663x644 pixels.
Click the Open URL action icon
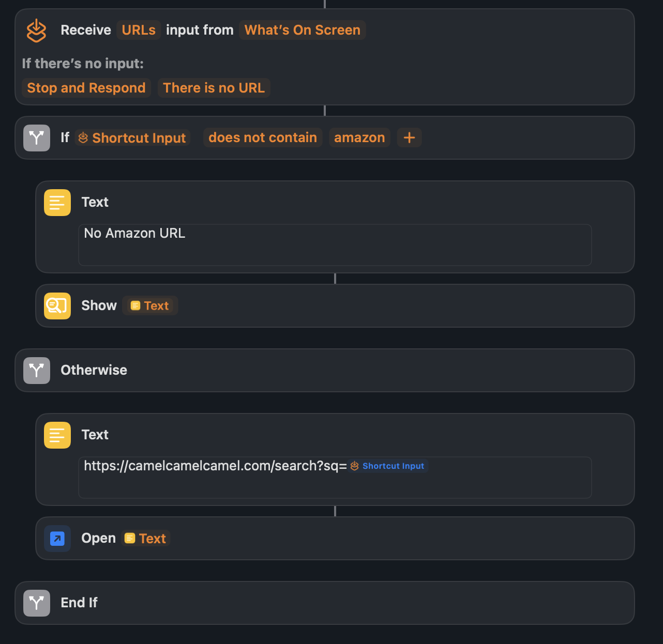pyautogui.click(x=57, y=539)
